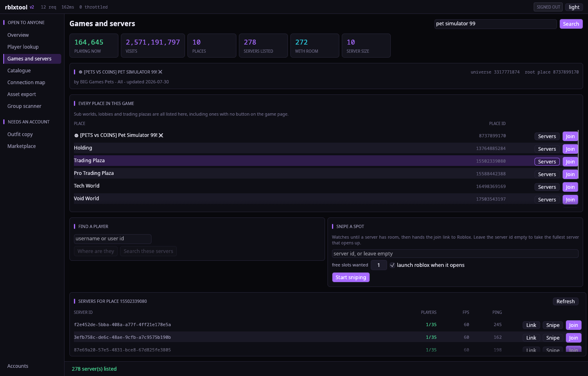Focus the server id input field
Screen dimensions: 588x376
(x=455, y=254)
